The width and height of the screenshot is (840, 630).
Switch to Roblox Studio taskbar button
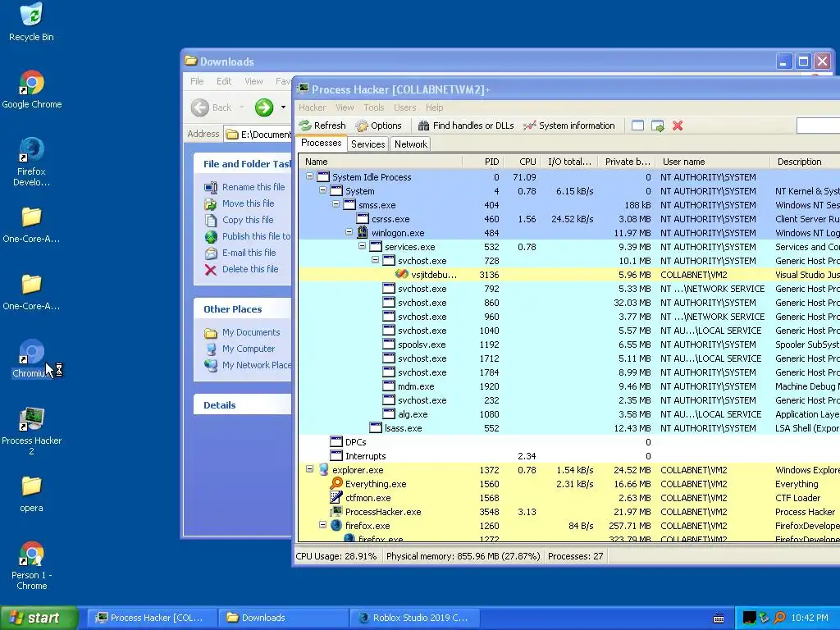pos(414,618)
